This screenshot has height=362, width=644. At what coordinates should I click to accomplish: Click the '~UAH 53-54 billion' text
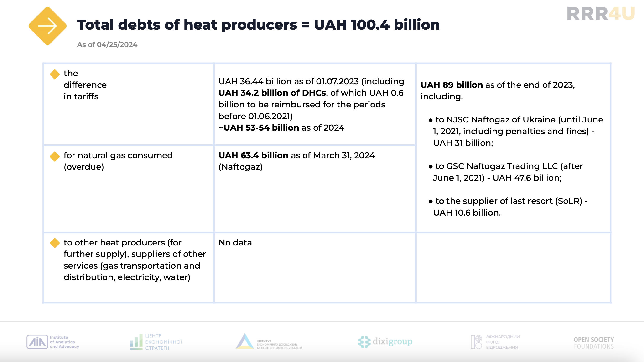[259, 128]
